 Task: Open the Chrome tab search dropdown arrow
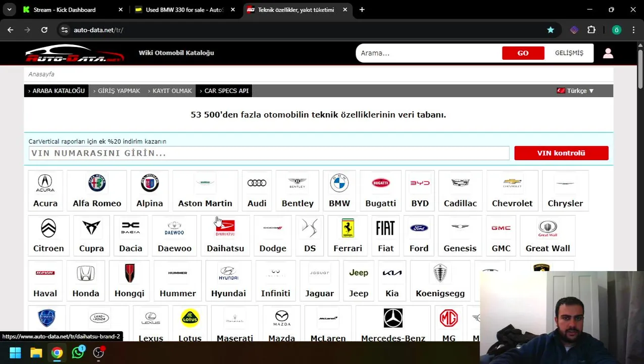(x=9, y=10)
